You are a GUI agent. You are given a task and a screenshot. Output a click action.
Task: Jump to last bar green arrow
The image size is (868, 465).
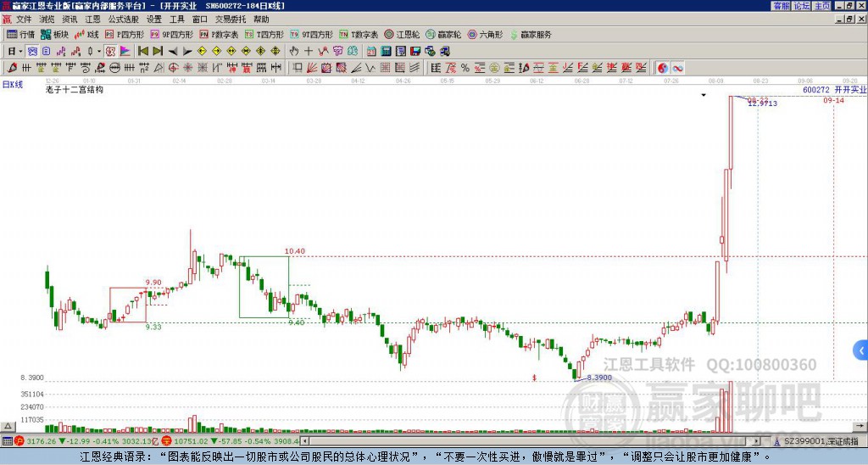pos(158,52)
